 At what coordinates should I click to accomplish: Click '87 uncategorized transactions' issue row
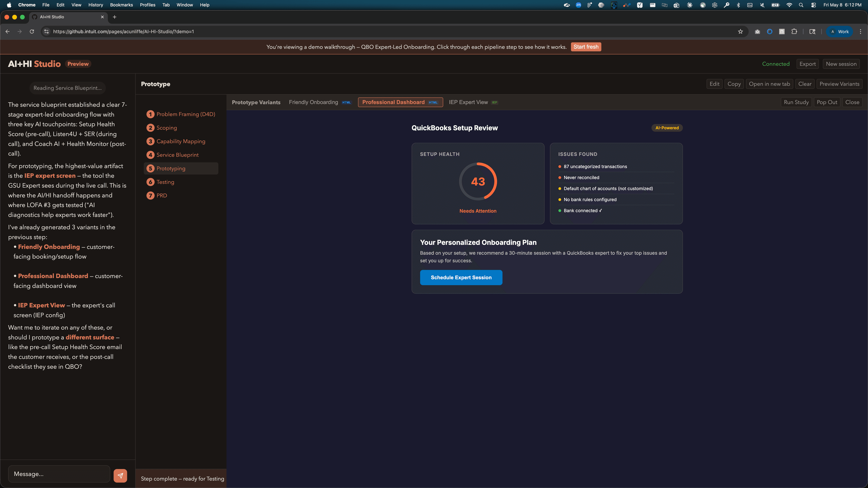point(616,166)
